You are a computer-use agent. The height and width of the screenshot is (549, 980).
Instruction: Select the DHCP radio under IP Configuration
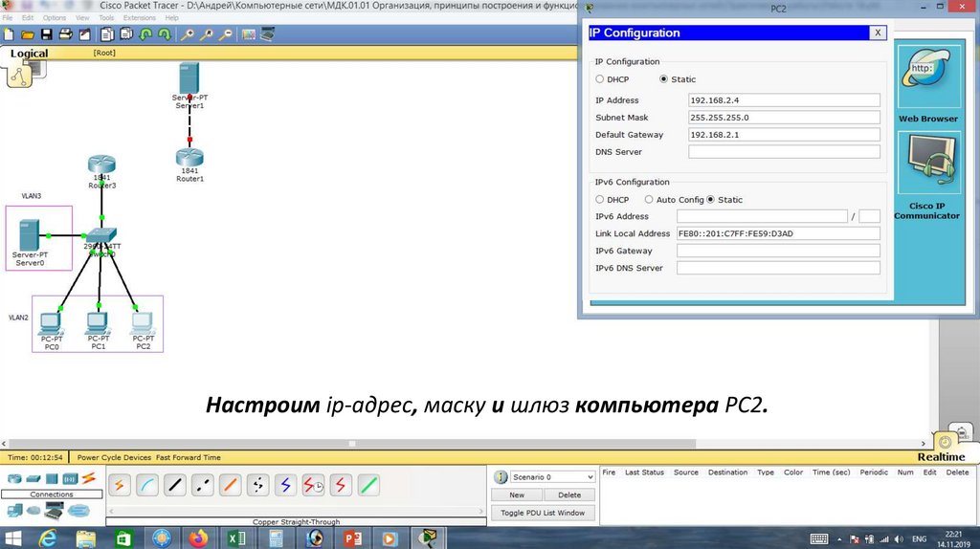click(x=600, y=79)
